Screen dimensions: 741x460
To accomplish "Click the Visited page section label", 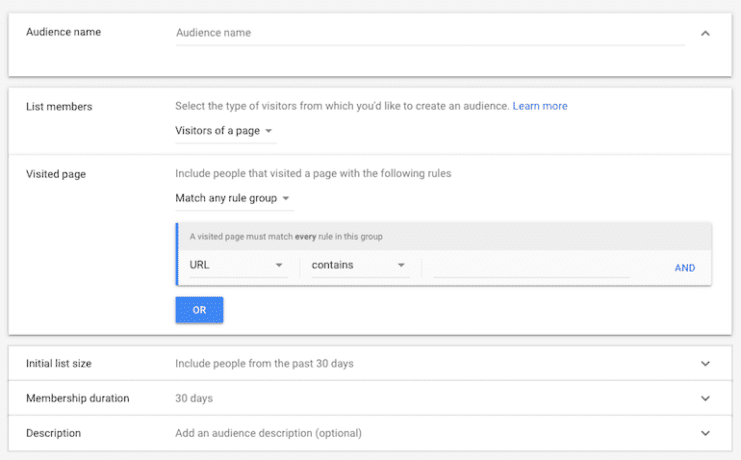I will coord(55,174).
